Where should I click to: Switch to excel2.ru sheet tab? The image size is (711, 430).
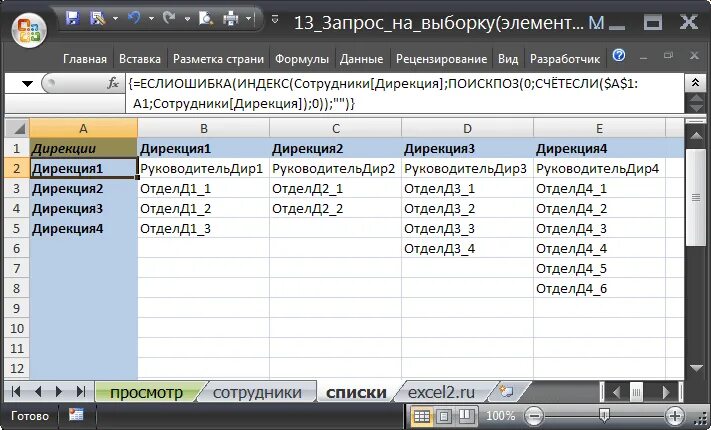(x=441, y=392)
